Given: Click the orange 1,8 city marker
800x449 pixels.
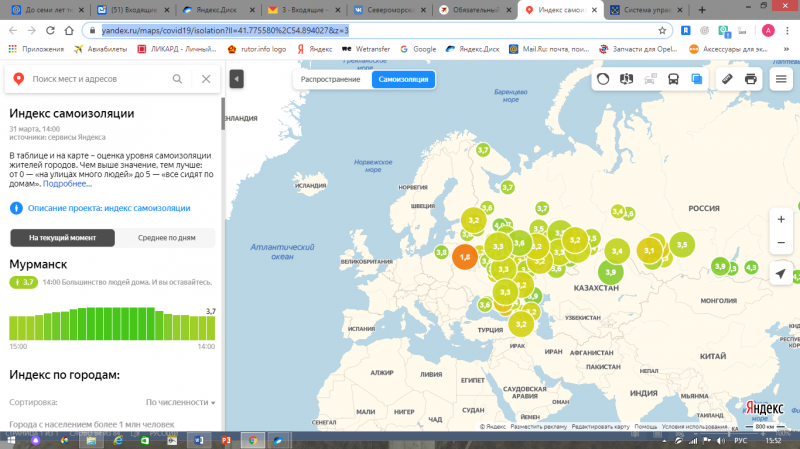Looking at the screenshot, I should (465, 257).
